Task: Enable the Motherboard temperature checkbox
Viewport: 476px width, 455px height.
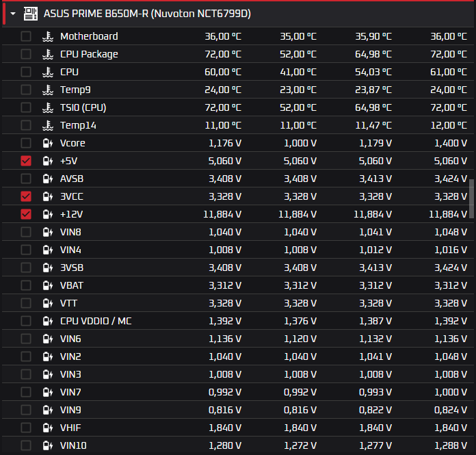Action: (26, 36)
